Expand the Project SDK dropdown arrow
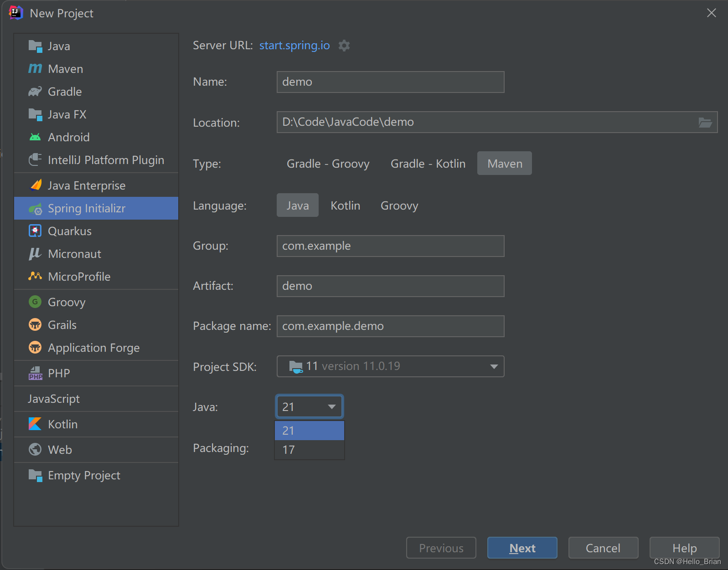728x570 pixels. coord(494,367)
